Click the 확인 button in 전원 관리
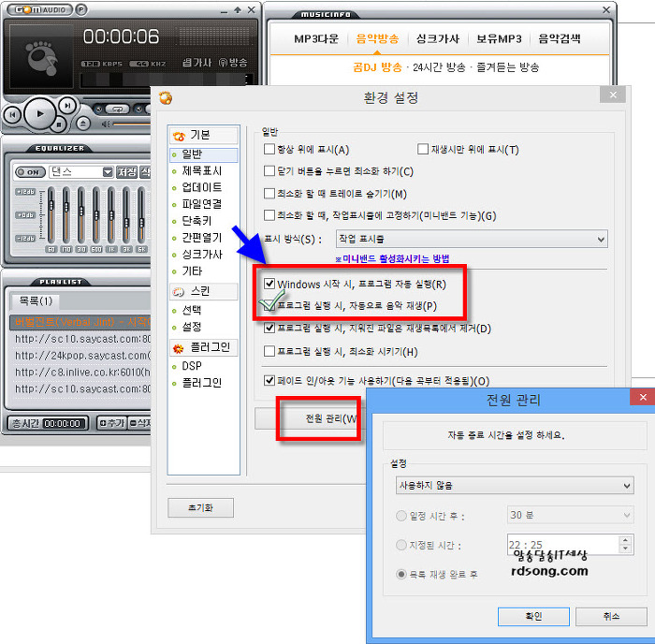Screen dimensions: 655x644 (533, 616)
